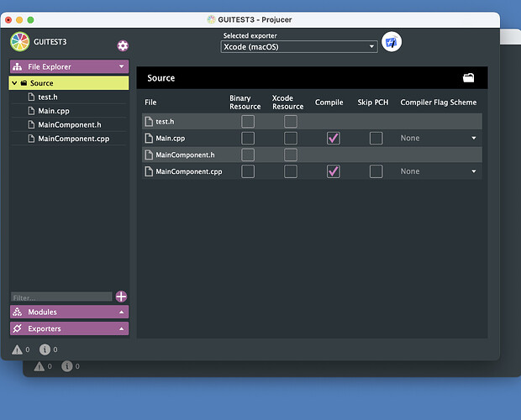This screenshot has height=420, width=521.
Task: Click the Compile column header
Action: pyautogui.click(x=329, y=102)
